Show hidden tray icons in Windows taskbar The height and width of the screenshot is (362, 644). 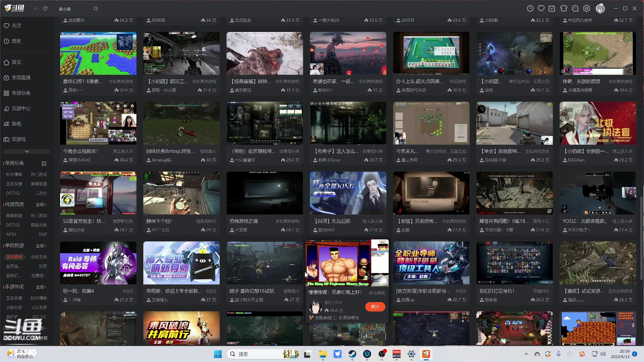point(526,354)
